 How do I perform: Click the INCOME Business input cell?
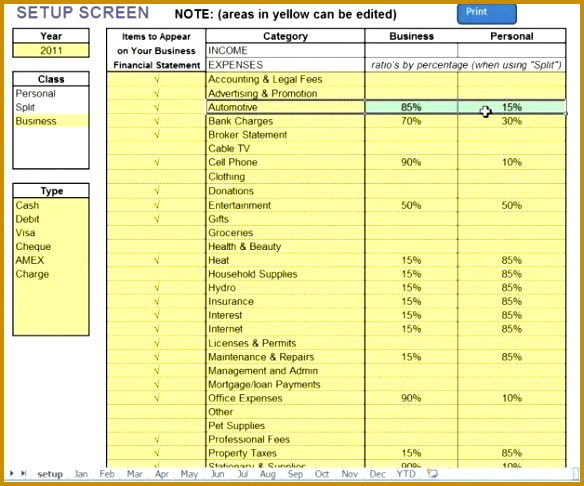pyautogui.click(x=411, y=50)
